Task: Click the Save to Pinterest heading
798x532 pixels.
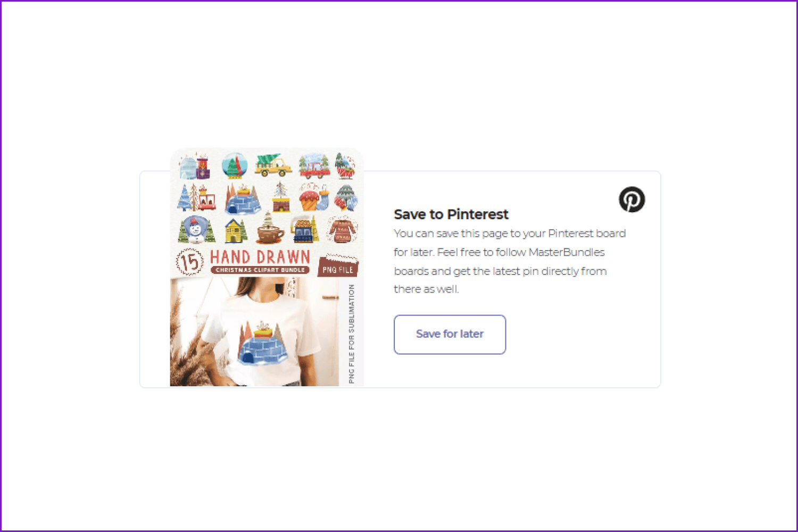Action: click(x=451, y=214)
